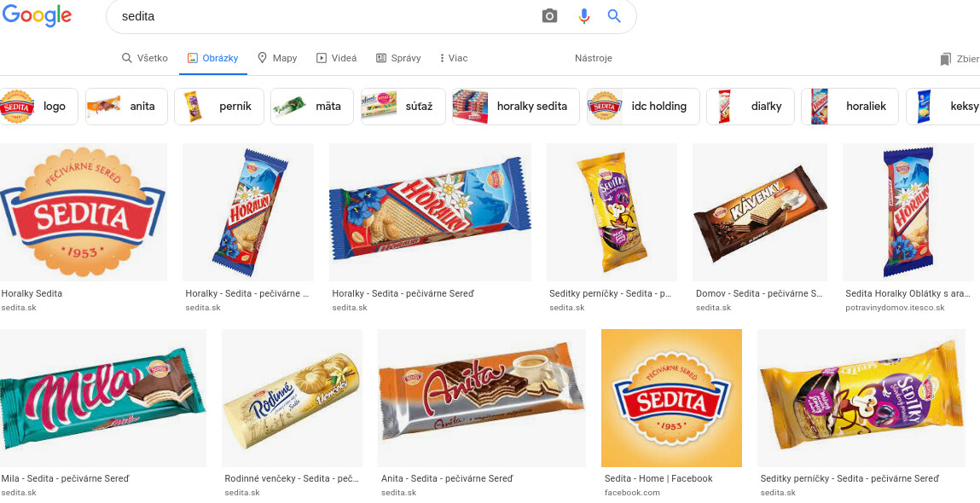Click the Google logo
Image resolution: width=980 pixels, height=503 pixels.
36,15
